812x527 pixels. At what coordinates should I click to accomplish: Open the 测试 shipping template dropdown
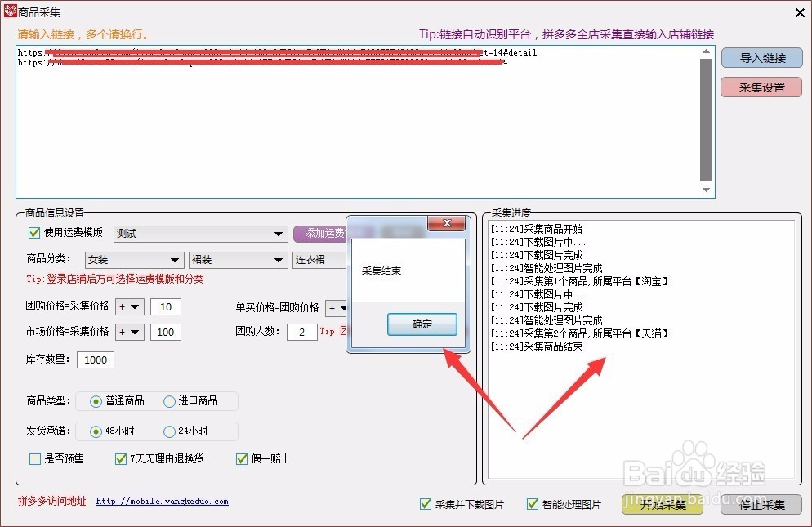pyautogui.click(x=200, y=234)
